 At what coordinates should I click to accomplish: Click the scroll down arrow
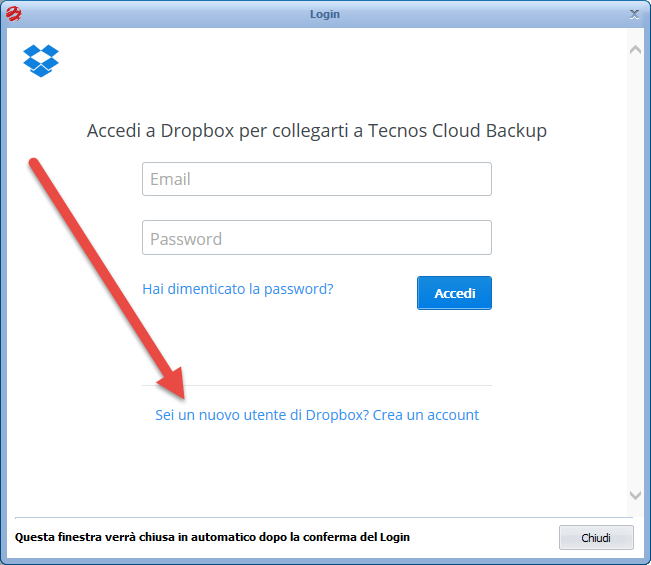pyautogui.click(x=635, y=495)
